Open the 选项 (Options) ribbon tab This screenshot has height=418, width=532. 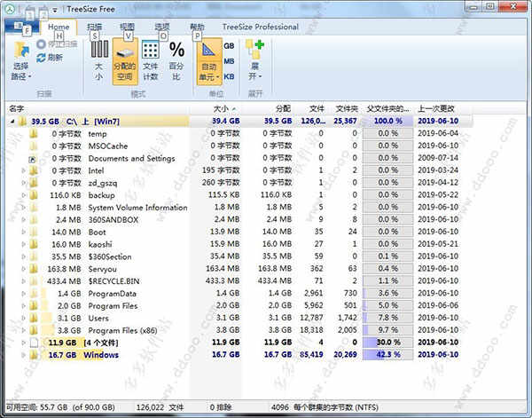tap(162, 27)
